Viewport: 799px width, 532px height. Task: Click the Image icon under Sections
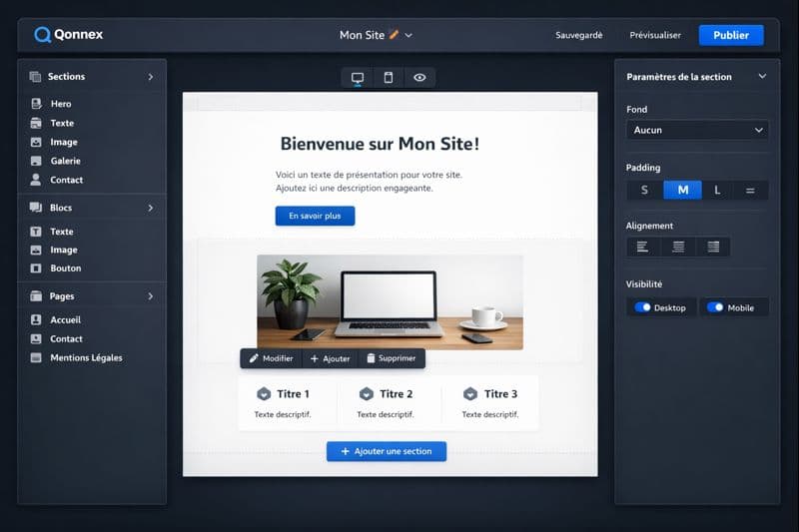pyautogui.click(x=36, y=142)
